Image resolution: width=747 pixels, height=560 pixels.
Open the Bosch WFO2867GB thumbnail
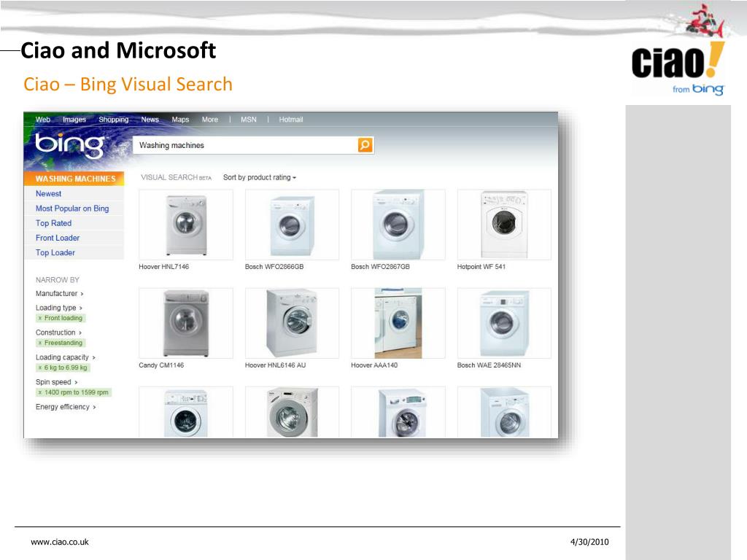(398, 225)
